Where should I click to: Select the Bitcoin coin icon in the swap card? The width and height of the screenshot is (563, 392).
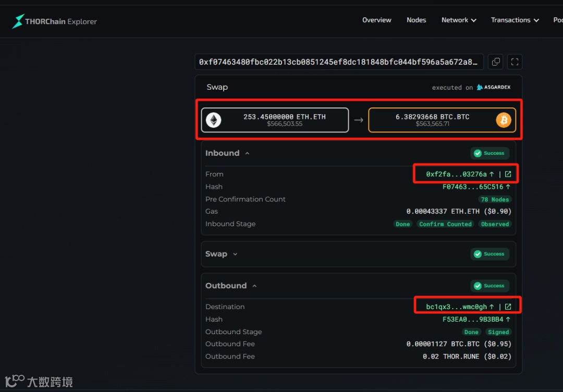pyautogui.click(x=504, y=120)
